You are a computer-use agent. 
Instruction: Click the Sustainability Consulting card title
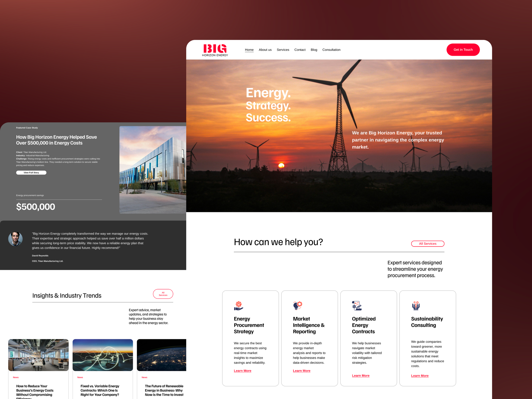[427, 322]
